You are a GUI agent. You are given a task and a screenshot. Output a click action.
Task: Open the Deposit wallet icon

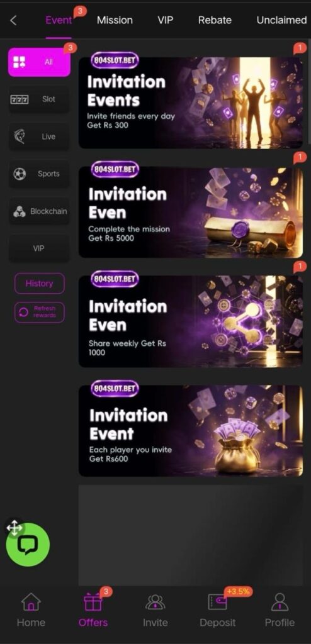218,602
